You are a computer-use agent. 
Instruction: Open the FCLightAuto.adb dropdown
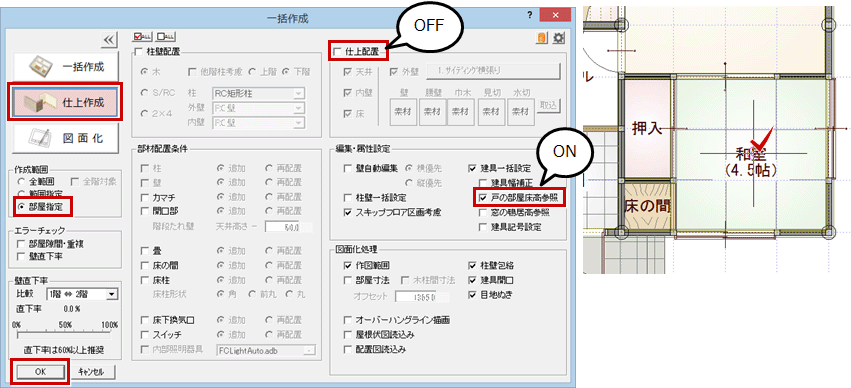[266, 351]
